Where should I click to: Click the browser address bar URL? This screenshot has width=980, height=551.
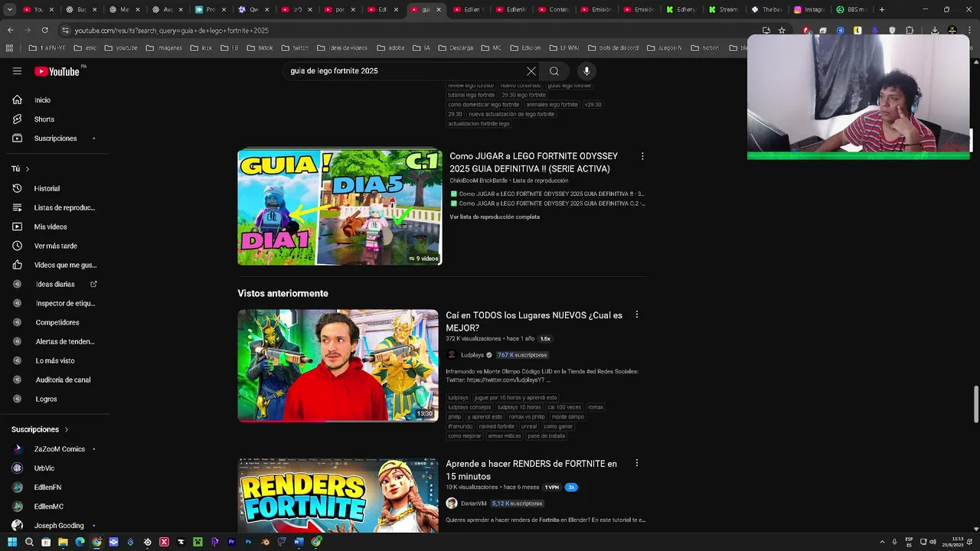point(171,31)
